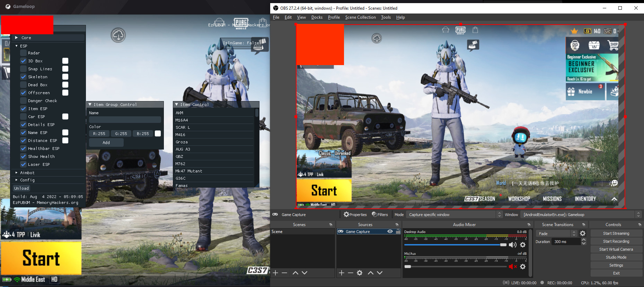Undock the Sources panel

[397, 225]
